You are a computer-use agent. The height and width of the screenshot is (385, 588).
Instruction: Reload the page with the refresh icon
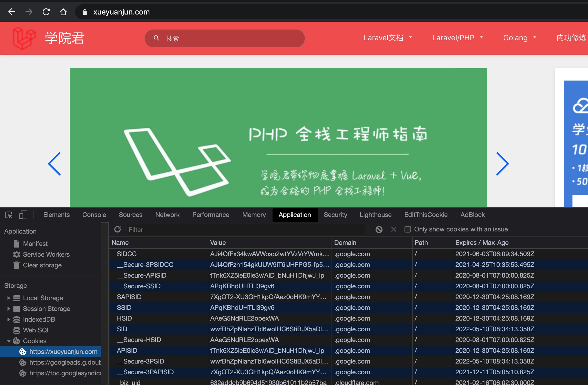coord(46,12)
